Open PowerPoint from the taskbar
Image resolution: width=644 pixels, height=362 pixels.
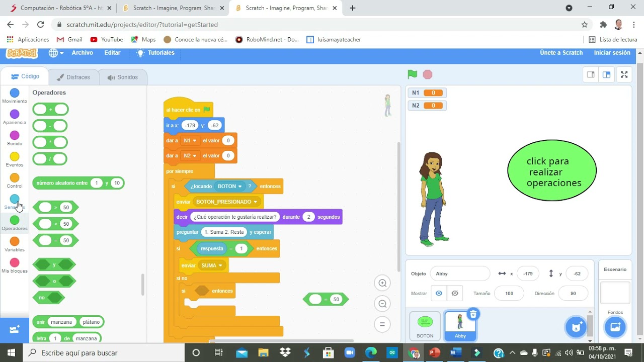435,352
